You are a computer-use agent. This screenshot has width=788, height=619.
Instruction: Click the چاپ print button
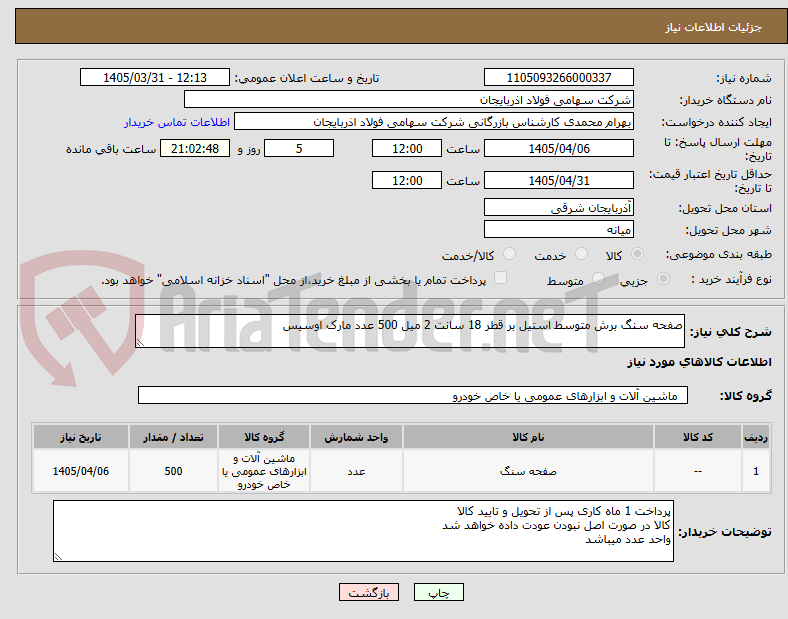(x=439, y=592)
